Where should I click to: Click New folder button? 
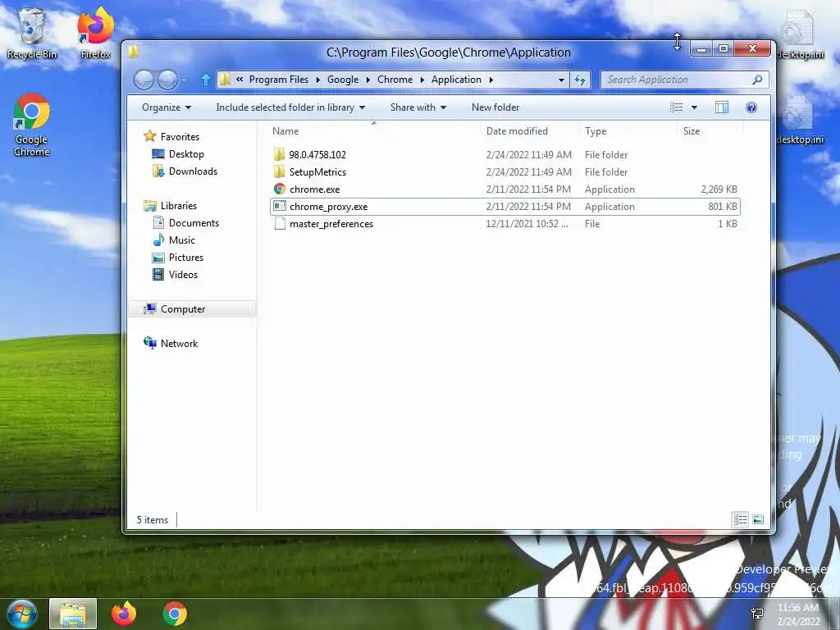(x=495, y=107)
